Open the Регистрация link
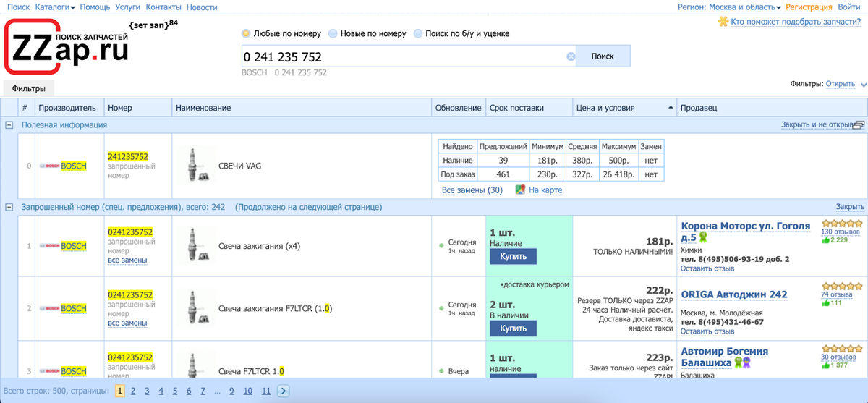The width and height of the screenshot is (868, 403). pyautogui.click(x=809, y=7)
